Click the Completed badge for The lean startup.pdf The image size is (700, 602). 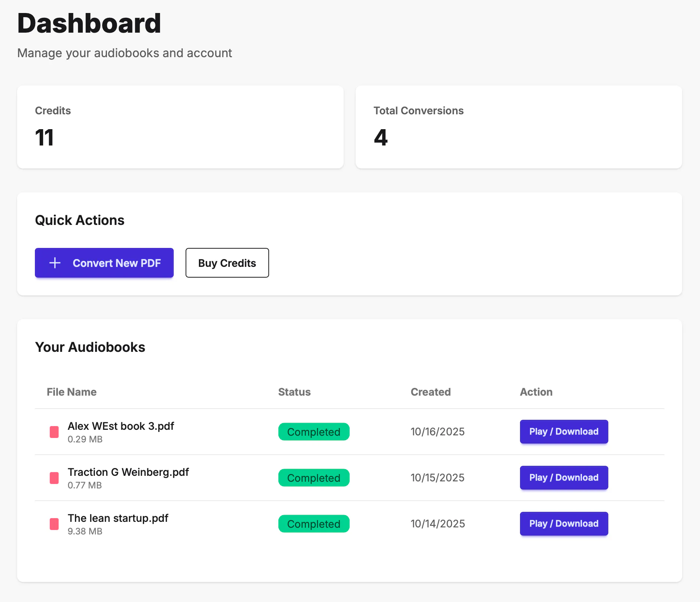coord(314,524)
